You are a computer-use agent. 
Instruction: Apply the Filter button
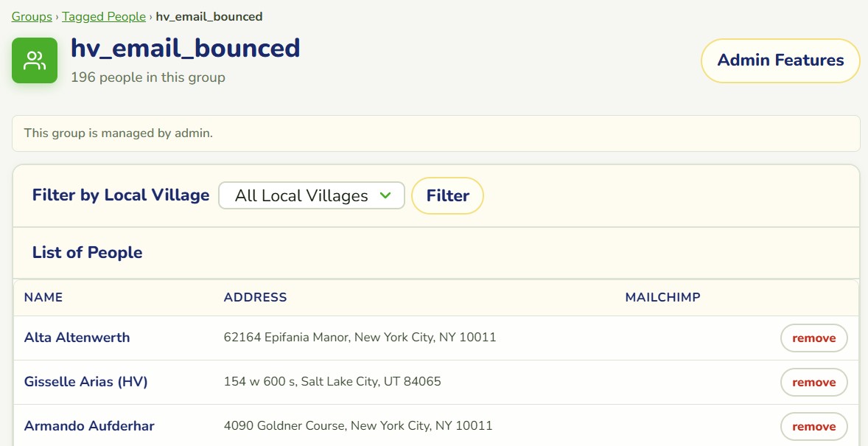(x=448, y=195)
